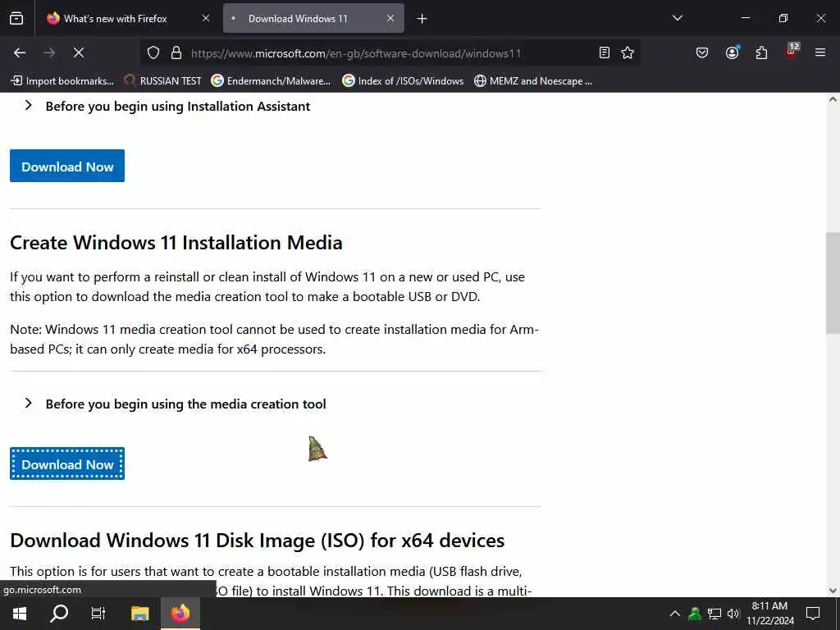Viewport: 840px width, 630px height.
Task: Open network tray icon
Action: click(714, 614)
